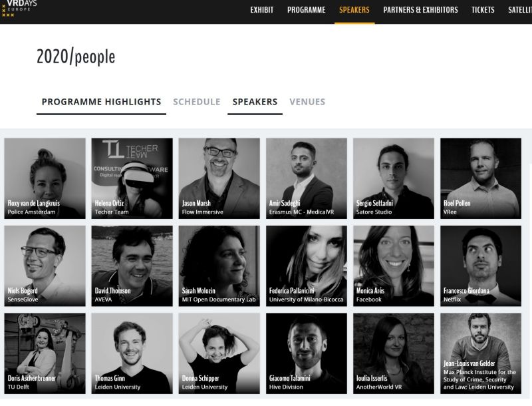The width and height of the screenshot is (532, 406).
Task: Open David Thomson AVEVA profile
Action: pyautogui.click(x=132, y=266)
